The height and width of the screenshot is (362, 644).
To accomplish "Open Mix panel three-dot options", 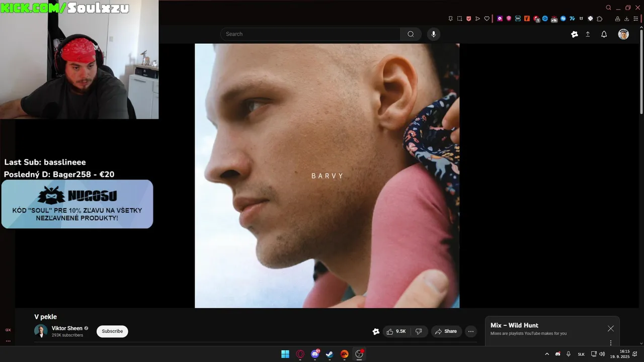I will tap(611, 343).
